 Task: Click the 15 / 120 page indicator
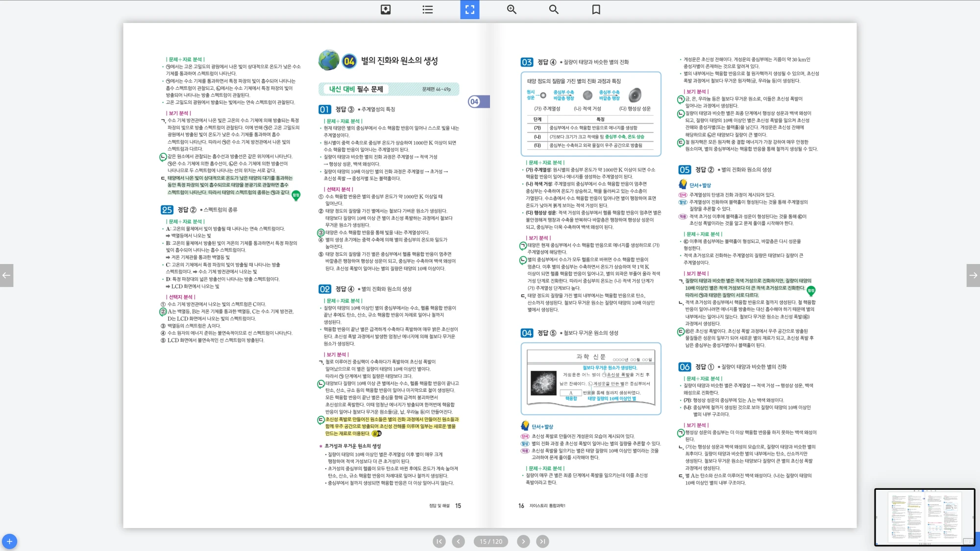[491, 541]
